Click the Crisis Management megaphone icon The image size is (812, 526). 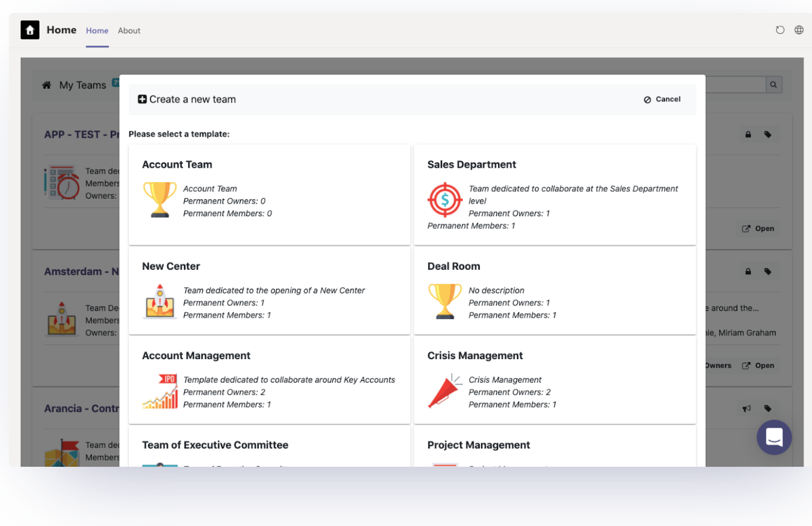(x=445, y=391)
